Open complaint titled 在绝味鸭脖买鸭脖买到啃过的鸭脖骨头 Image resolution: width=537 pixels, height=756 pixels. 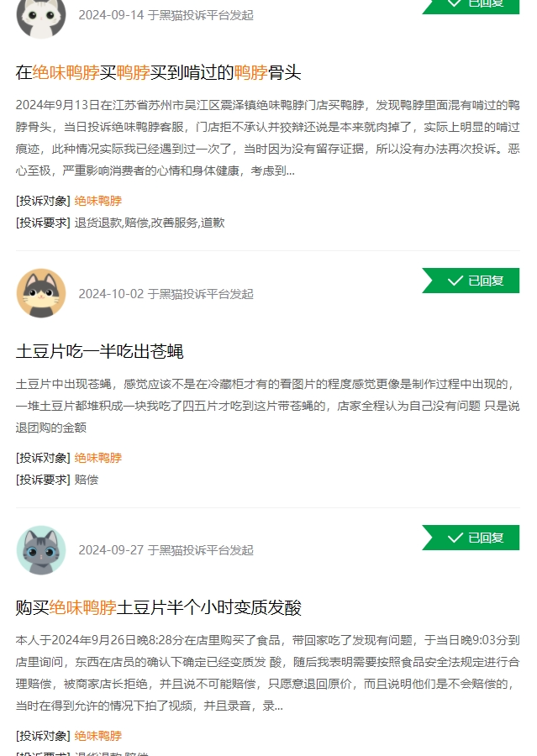pyautogui.click(x=158, y=73)
